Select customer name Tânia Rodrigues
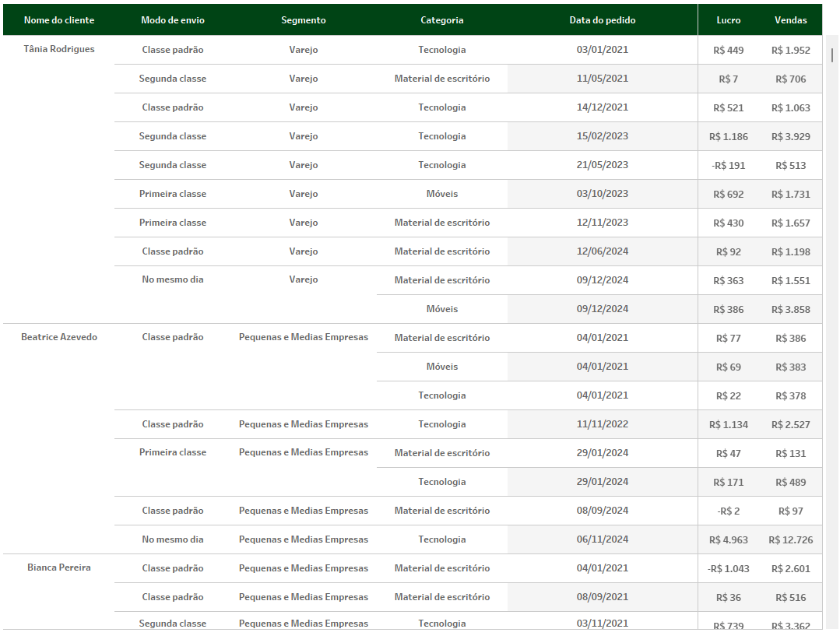Image resolution: width=840 pixels, height=636 pixels. click(x=59, y=49)
